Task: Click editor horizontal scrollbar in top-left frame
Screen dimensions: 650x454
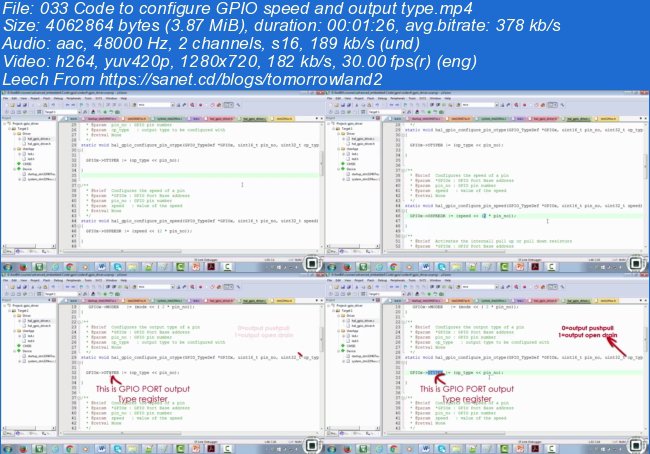Action: click(191, 251)
